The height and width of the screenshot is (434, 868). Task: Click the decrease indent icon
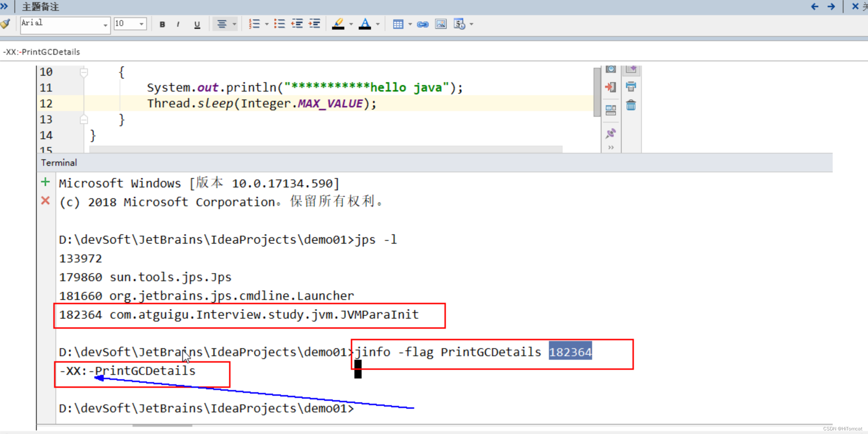click(297, 24)
